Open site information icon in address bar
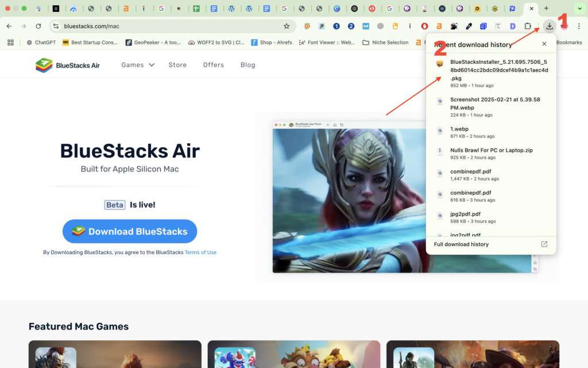Viewport: 588px width, 368px height. coord(56,26)
